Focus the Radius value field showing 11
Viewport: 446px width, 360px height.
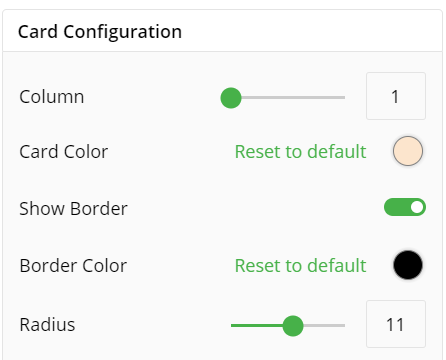tap(396, 324)
